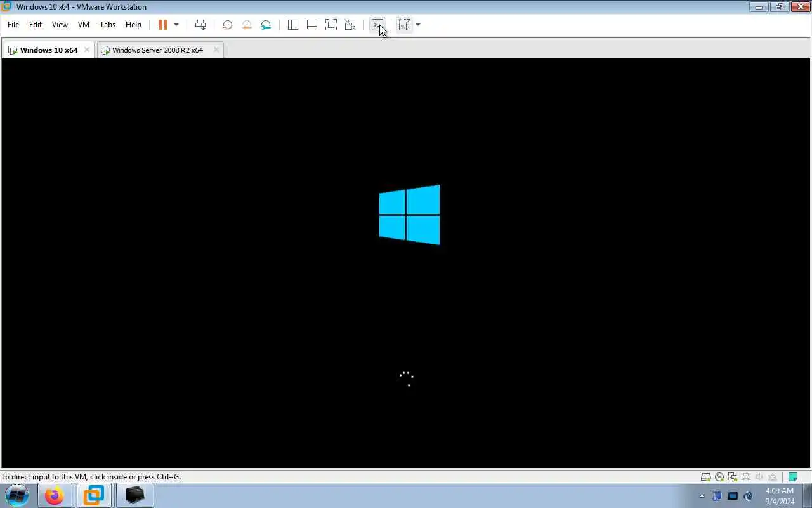Click the display monitor tray icon

[733, 496]
